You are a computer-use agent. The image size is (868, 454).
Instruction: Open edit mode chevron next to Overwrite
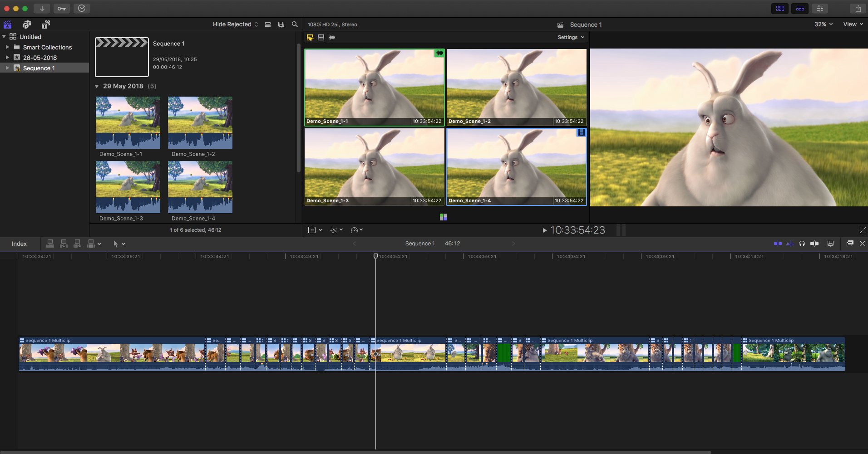point(99,244)
